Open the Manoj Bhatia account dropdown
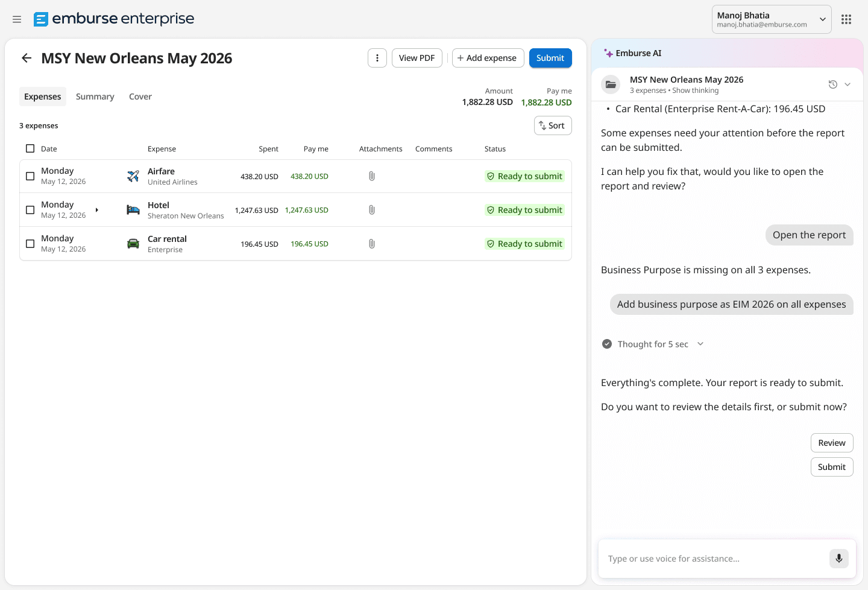This screenshot has width=868, height=590. coord(772,19)
